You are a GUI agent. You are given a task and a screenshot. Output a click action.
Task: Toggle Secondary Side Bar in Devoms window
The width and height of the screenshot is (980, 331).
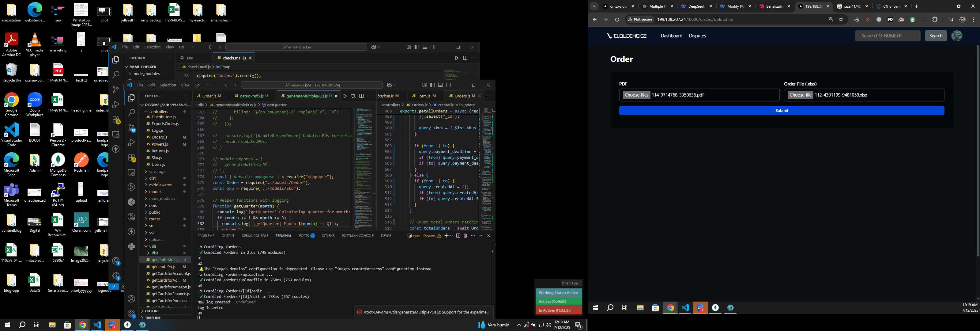coord(449,85)
